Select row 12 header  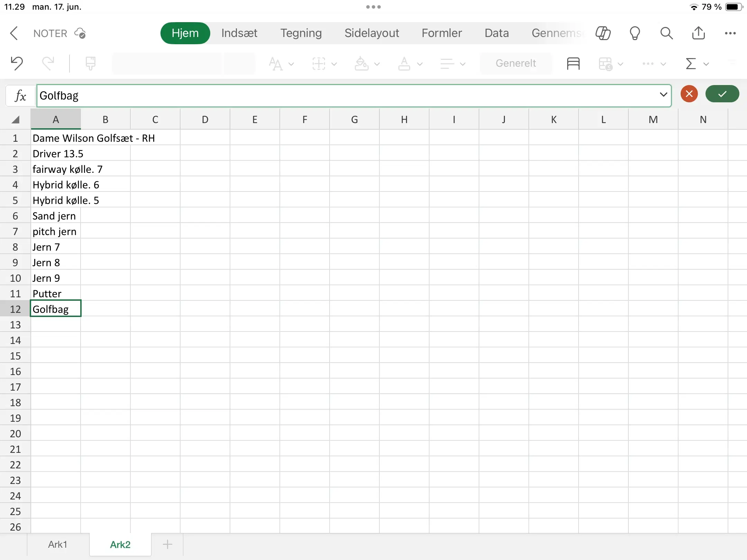pos(15,309)
